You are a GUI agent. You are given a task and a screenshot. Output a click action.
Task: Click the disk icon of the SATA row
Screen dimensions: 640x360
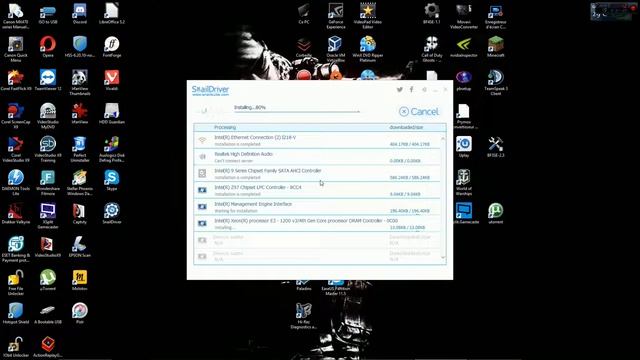pyautogui.click(x=202, y=173)
